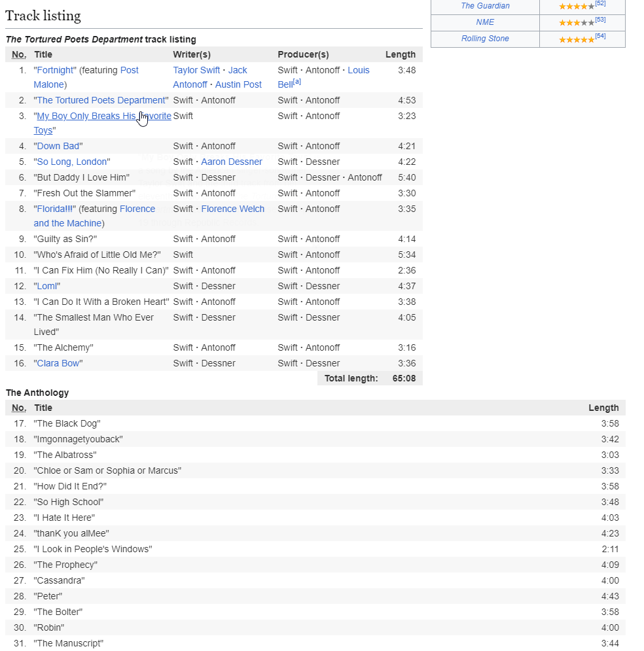Open the "Down Bad" song link
Screen dimensions: 644x651
(58, 146)
